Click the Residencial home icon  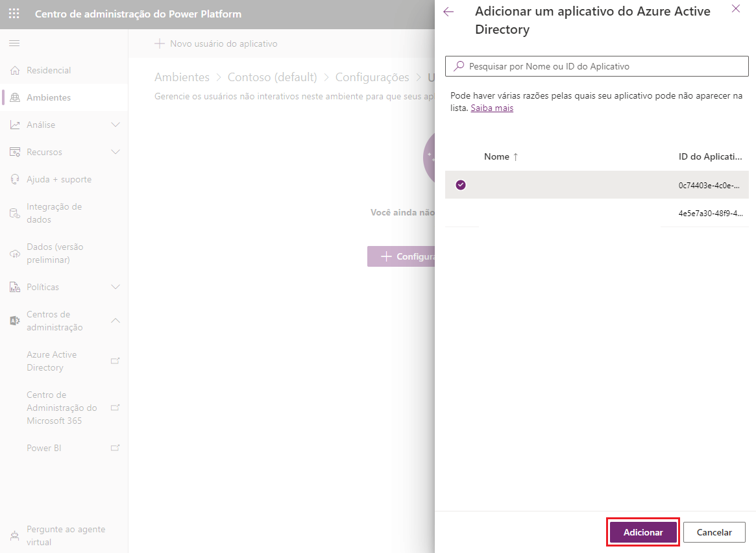[x=15, y=70]
